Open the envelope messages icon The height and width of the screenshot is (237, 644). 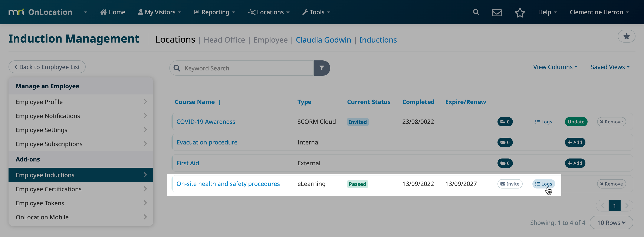(496, 12)
